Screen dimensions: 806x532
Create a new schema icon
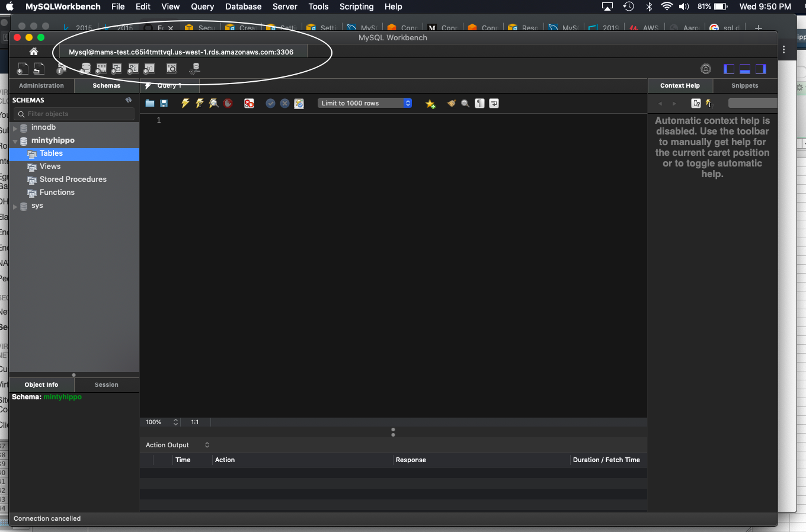pyautogui.click(x=85, y=69)
